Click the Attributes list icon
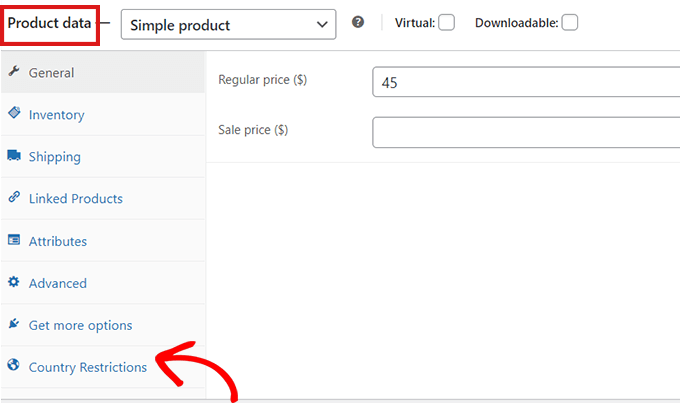Screen dimensions: 680x403 tap(14, 240)
